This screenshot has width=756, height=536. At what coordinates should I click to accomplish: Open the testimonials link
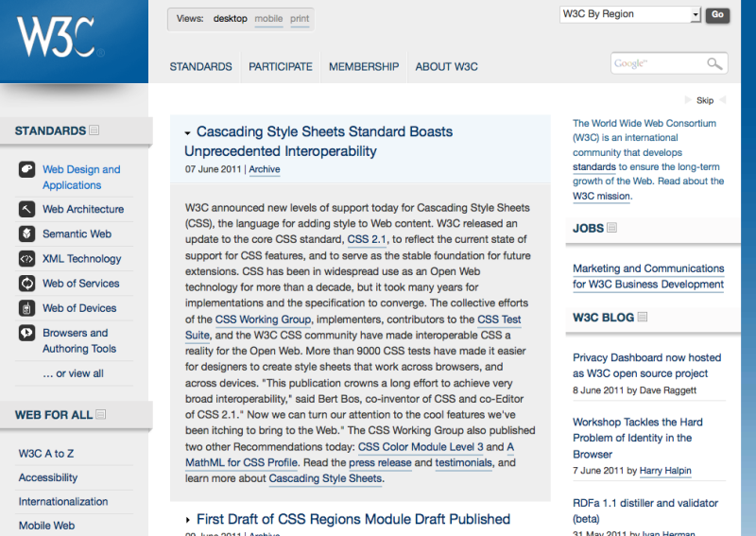(x=463, y=462)
